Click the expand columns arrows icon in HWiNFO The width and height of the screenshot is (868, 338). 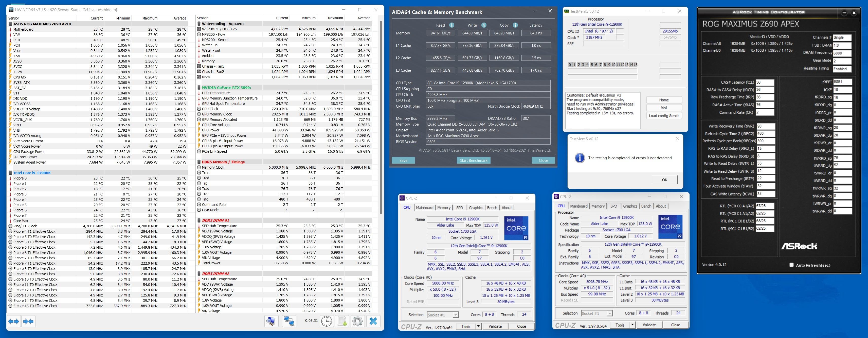pos(13,321)
